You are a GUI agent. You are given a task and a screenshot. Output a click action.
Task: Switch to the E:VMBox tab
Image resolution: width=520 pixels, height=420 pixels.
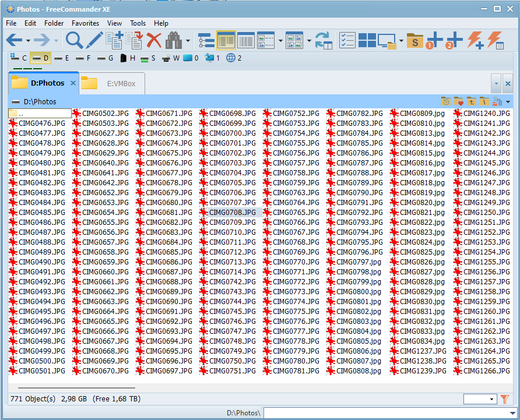(x=112, y=83)
